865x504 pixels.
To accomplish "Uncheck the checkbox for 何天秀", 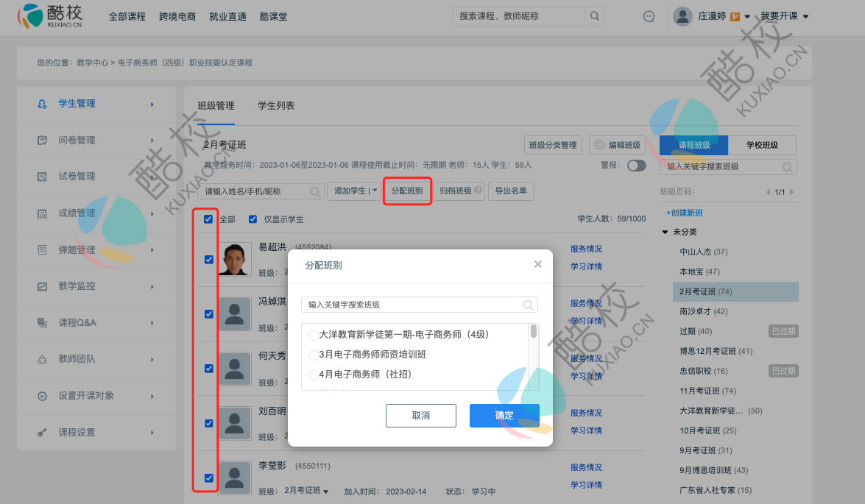I will tap(209, 369).
